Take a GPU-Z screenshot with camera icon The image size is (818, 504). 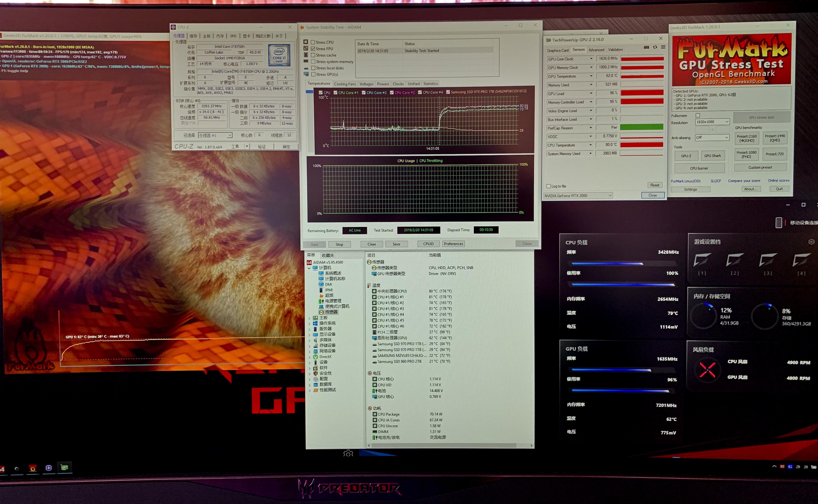pyautogui.click(x=646, y=47)
